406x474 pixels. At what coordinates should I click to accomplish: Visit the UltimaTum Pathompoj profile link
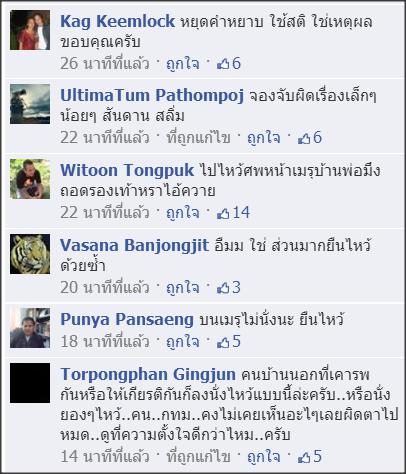coord(152,96)
